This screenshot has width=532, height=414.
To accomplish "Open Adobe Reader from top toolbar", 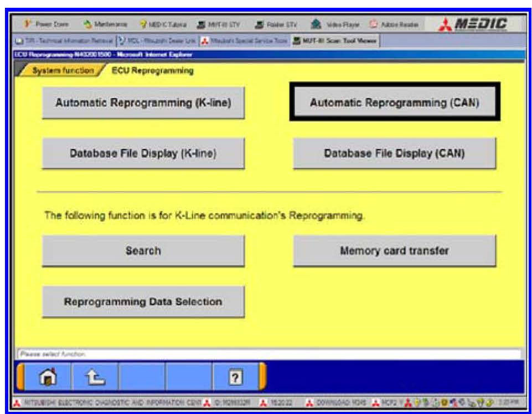I will (395, 25).
